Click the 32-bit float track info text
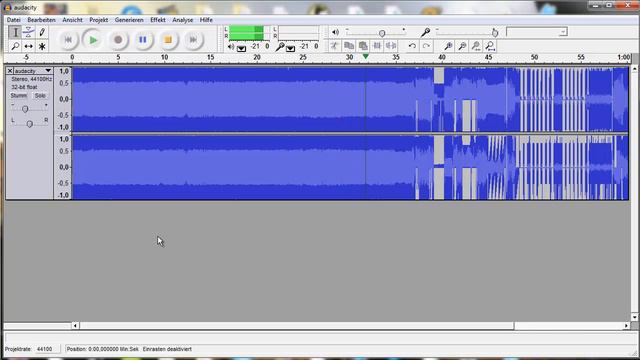 pyautogui.click(x=24, y=87)
